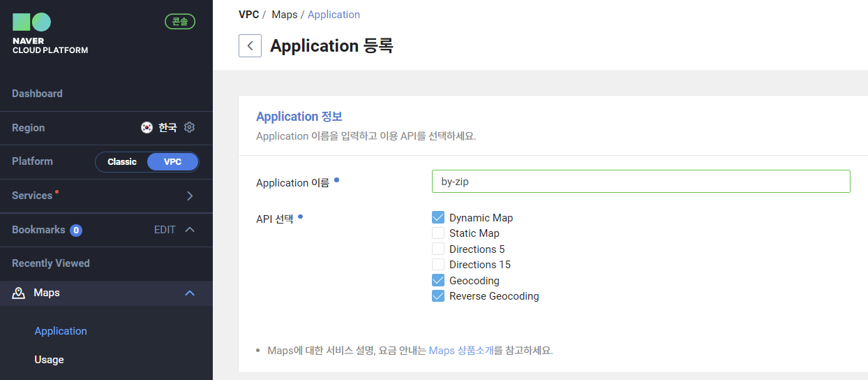
Task: Click the Application 이름 input field
Action: click(641, 182)
